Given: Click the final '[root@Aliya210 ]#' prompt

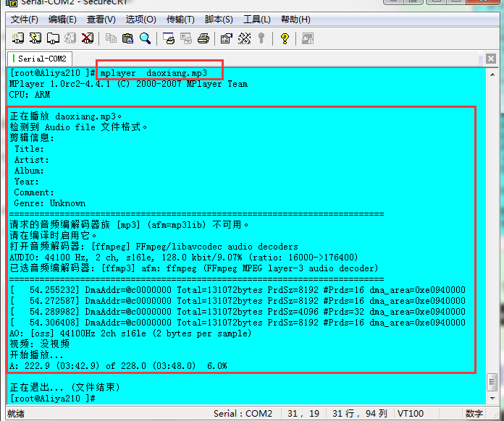Looking at the screenshot, I should coord(53,399).
